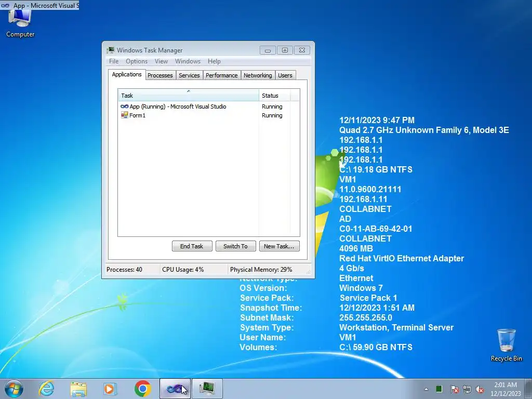This screenshot has width=532, height=399.
Task: Select the Applications tab
Action: pos(127,74)
